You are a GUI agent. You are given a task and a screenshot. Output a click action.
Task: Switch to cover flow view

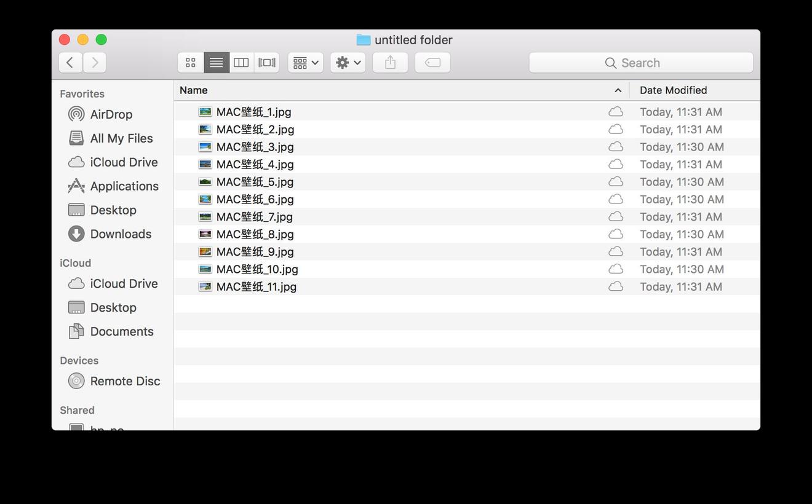266,62
